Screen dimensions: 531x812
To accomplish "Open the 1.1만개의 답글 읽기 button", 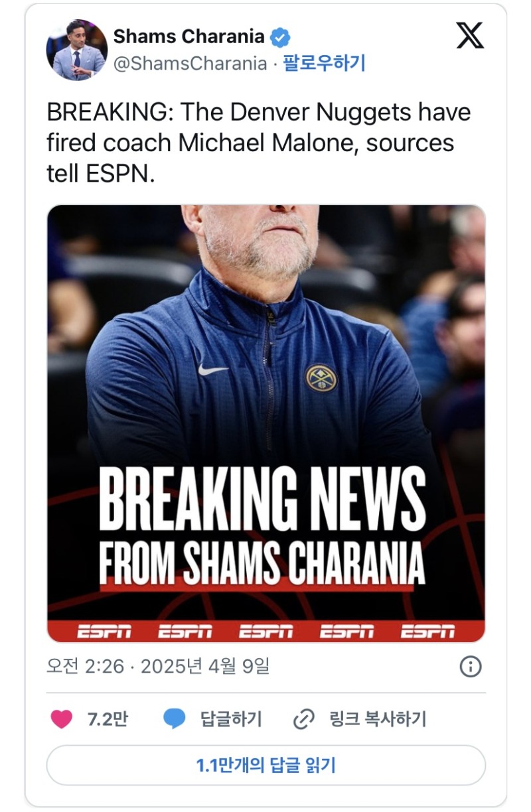I will (265, 766).
